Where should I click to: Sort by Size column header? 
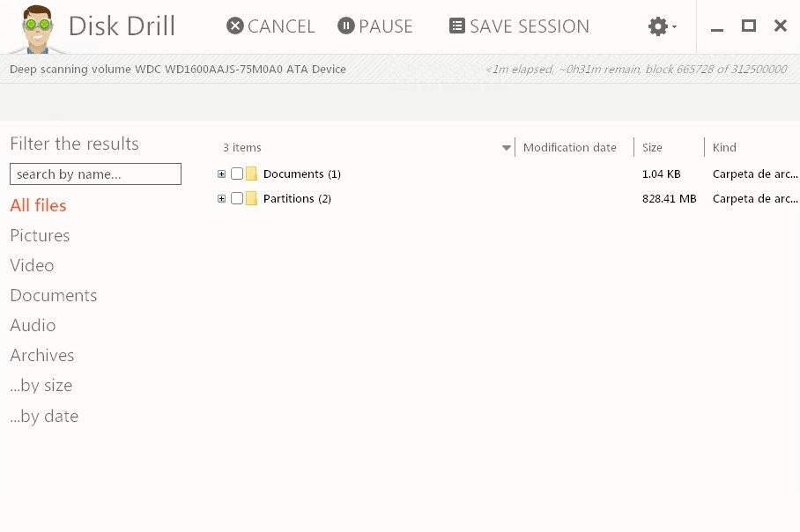(x=652, y=147)
